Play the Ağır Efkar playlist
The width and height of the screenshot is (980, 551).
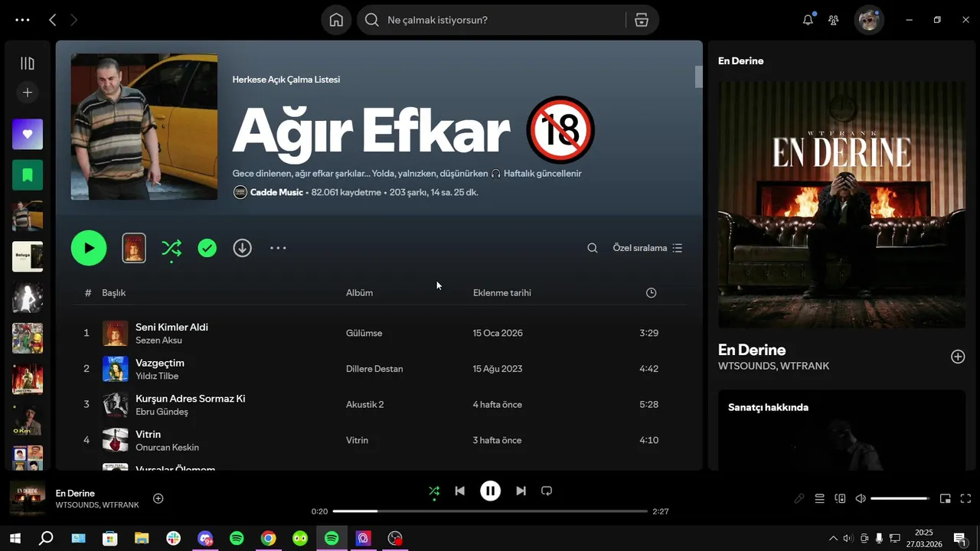pos(89,248)
